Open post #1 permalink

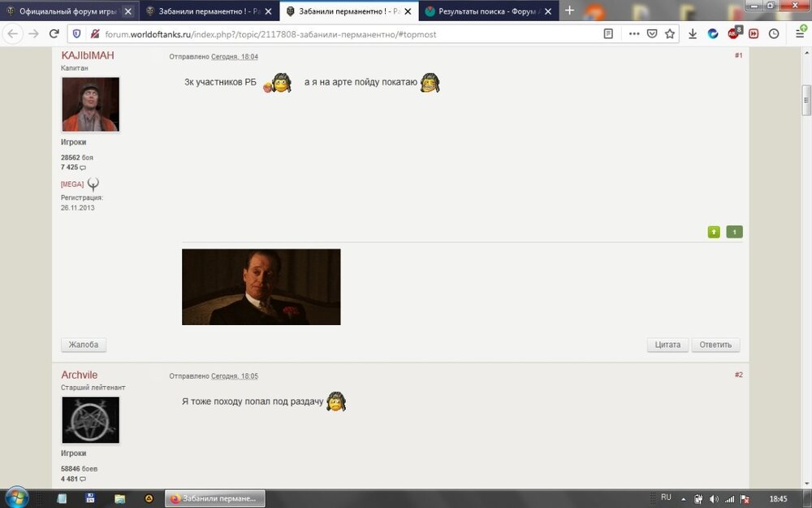[738, 55]
